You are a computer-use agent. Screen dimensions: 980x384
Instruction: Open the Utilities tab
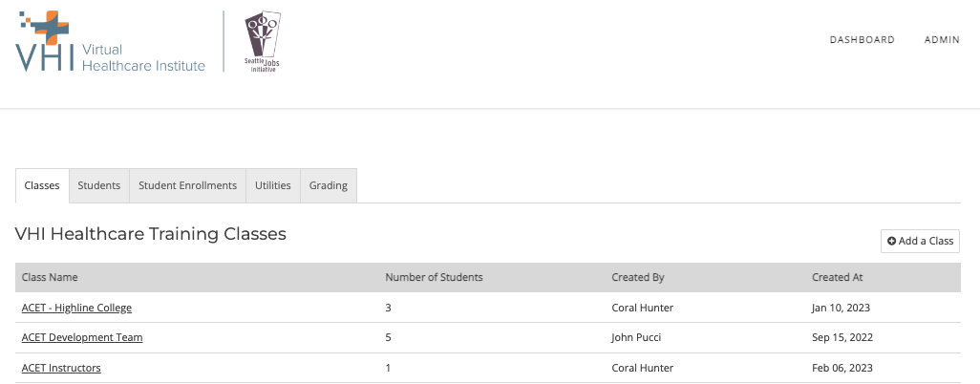(x=272, y=185)
